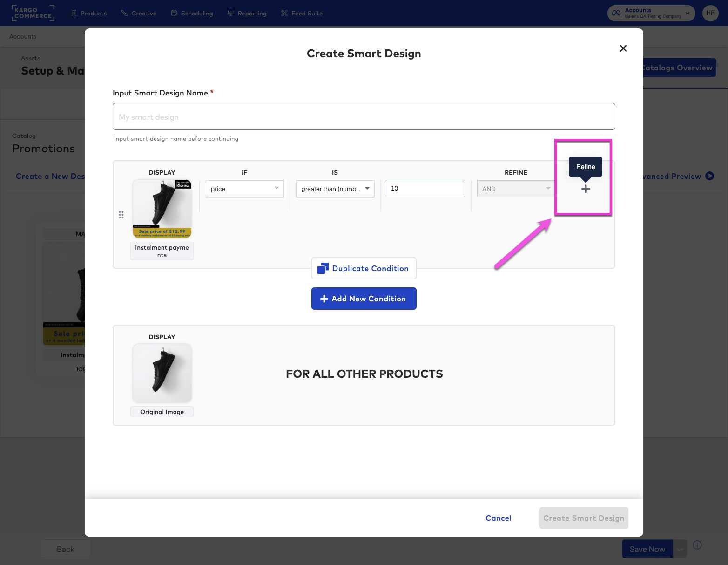Click the Back button at bottom left
Viewport: 728px width, 565px height.
65,549
